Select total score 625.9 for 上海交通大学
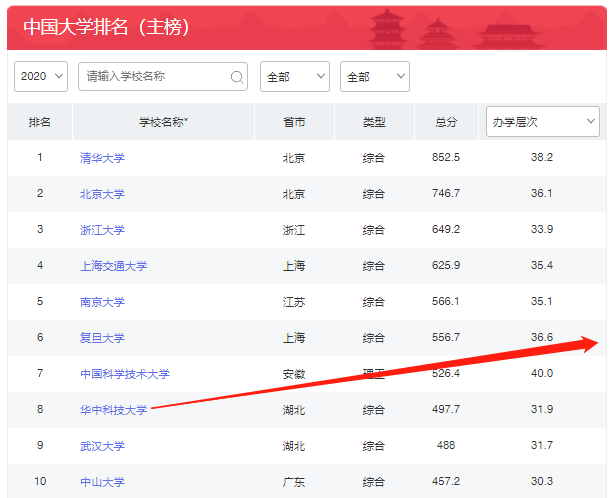 pos(446,265)
